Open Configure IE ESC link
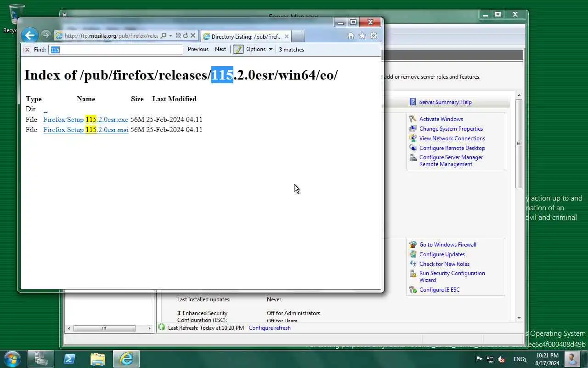The width and height of the screenshot is (588, 368). point(439,290)
